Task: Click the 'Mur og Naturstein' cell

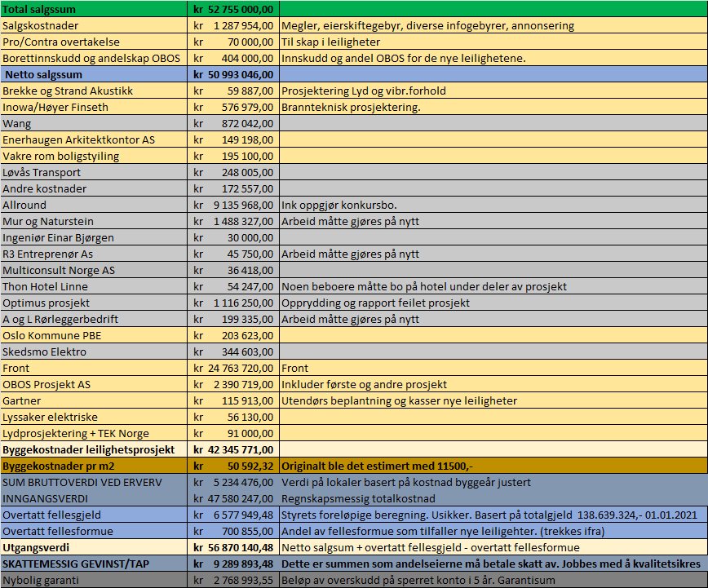Action: point(94,221)
